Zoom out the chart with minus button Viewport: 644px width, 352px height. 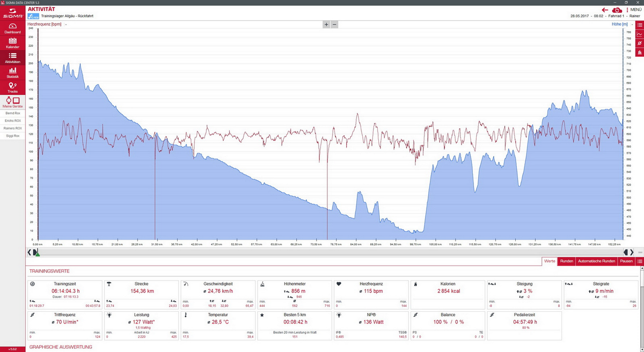pyautogui.click(x=334, y=25)
